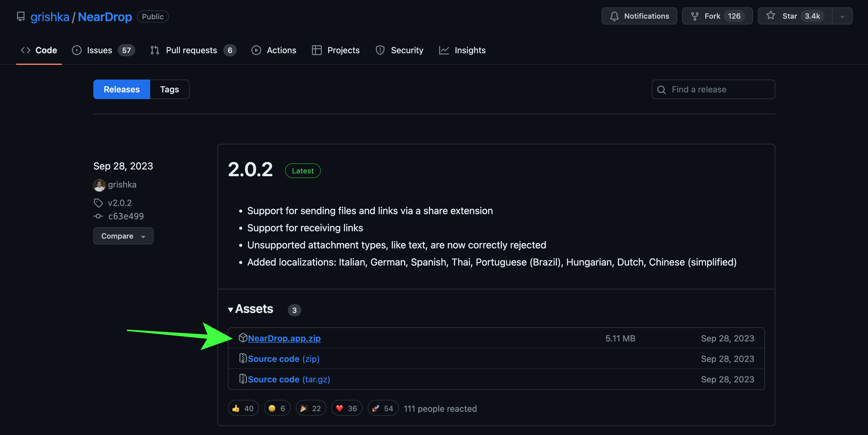The image size is (868, 435).
Task: Open the grishka author link under the date
Action: 122,185
